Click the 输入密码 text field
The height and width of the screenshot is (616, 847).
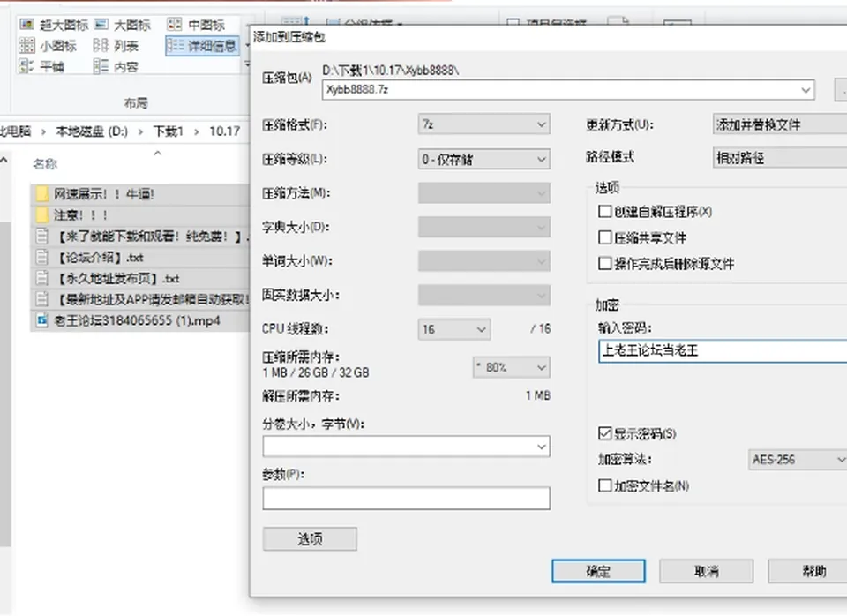723,350
